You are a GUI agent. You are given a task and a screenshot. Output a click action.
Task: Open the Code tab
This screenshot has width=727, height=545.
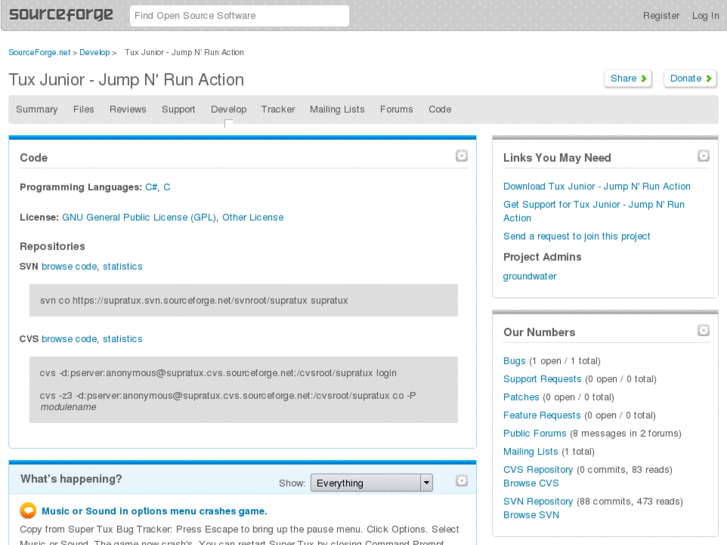tap(440, 109)
